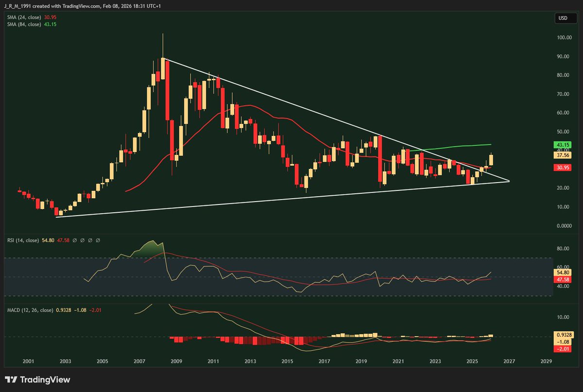Click the 2009 year label on time axis

tap(176, 362)
